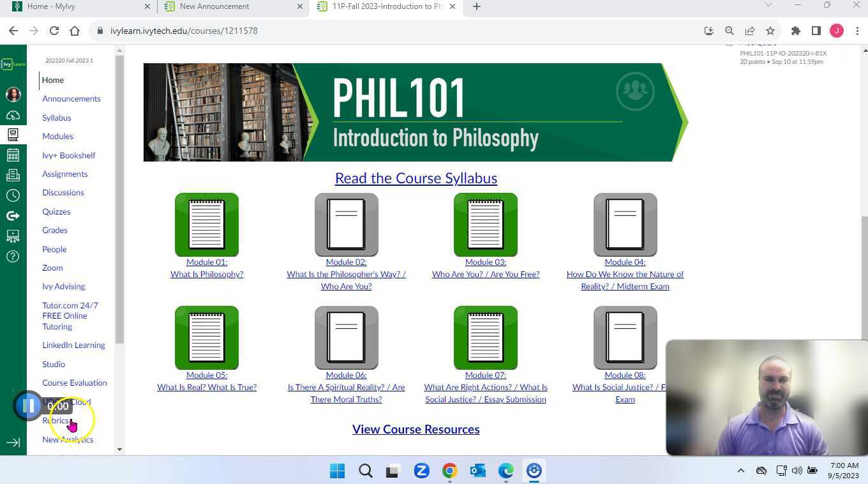Viewport: 868px width, 484px height.
Task: Open Chrome's three-dot menu
Action: [x=858, y=30]
